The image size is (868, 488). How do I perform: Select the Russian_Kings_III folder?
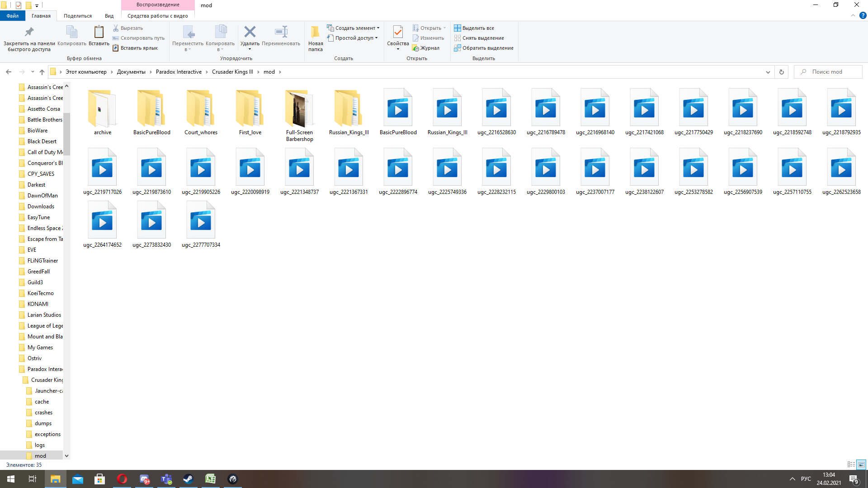(349, 113)
